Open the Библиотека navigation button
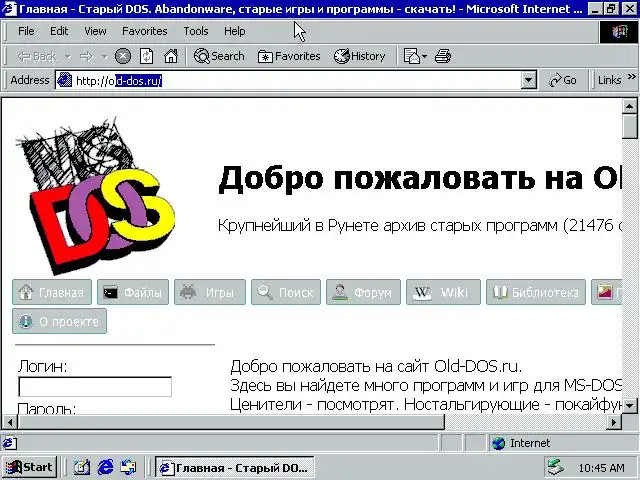 coord(536,292)
